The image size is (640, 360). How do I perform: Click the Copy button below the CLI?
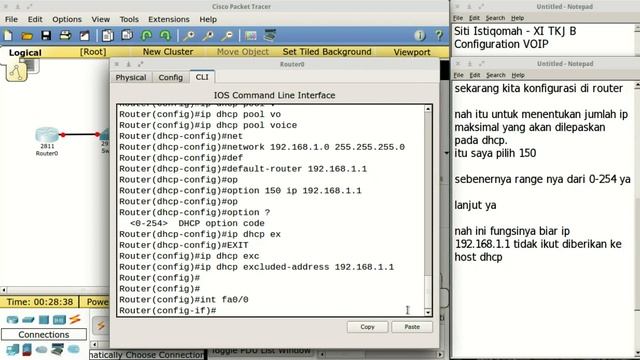367,327
